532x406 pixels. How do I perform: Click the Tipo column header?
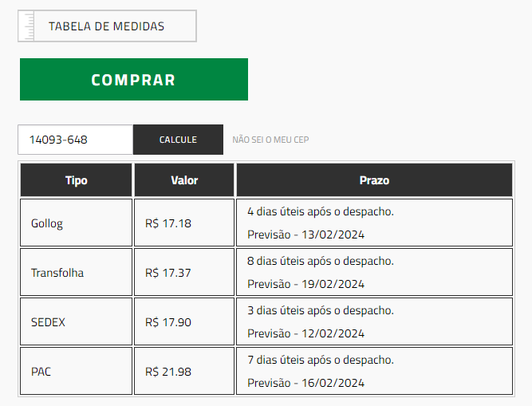click(76, 180)
